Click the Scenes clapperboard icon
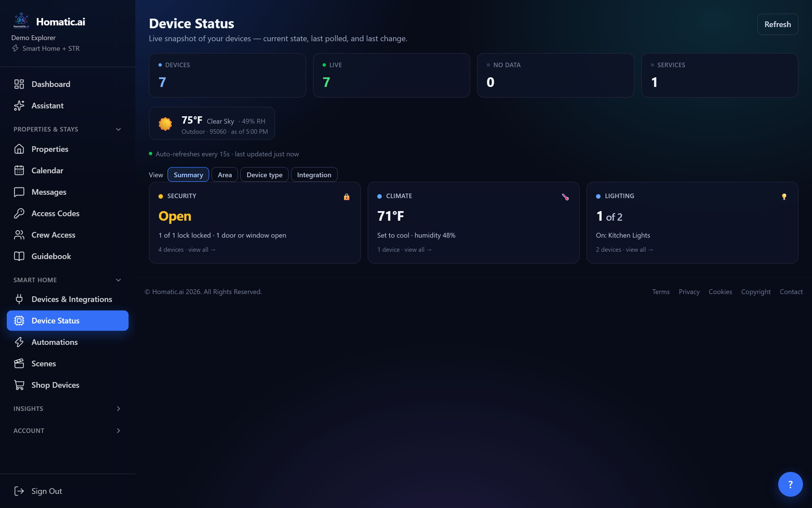Image resolution: width=812 pixels, height=508 pixels. click(x=19, y=364)
